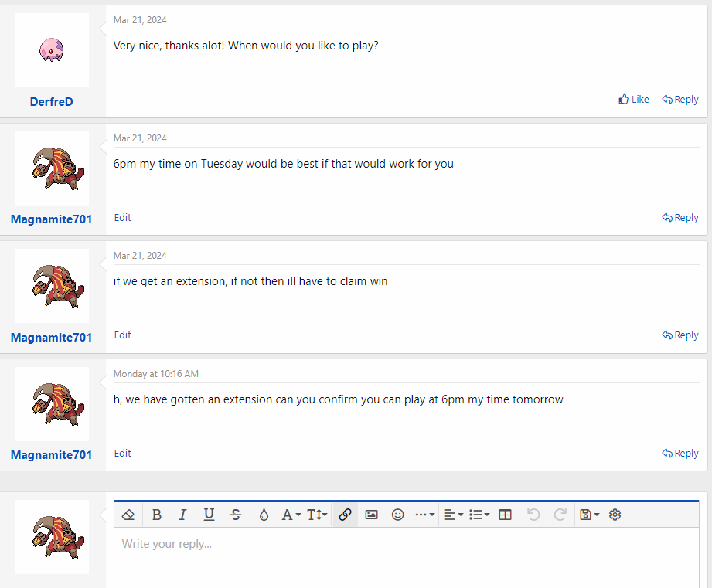Click the 'Write your reply...' text box
712x588 pixels.
(x=406, y=556)
